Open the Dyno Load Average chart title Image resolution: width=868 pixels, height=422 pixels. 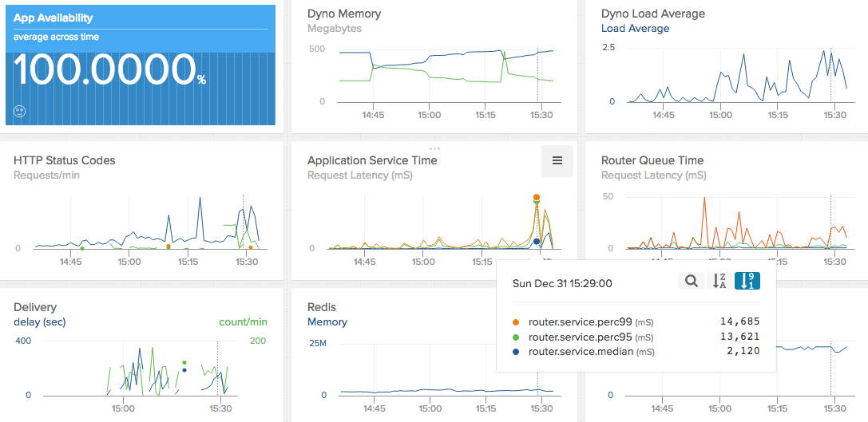pyautogui.click(x=653, y=14)
